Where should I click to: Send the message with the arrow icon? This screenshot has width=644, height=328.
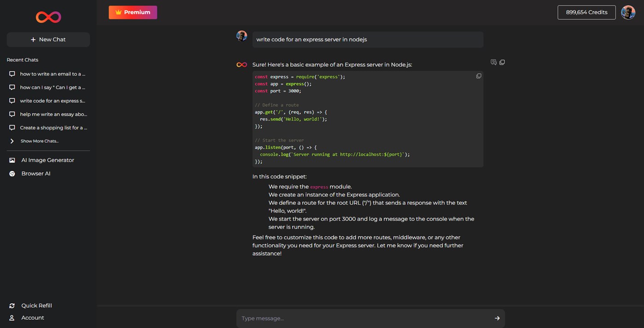(x=497, y=318)
